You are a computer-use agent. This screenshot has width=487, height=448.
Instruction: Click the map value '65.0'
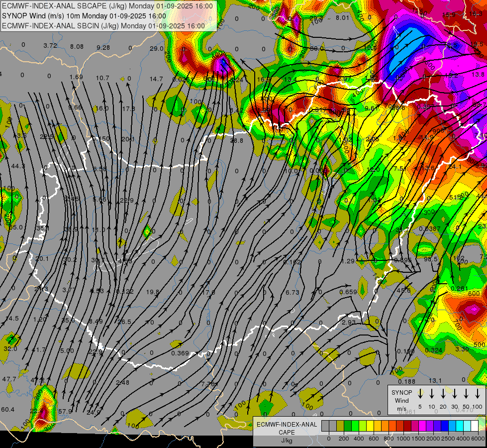16,227
